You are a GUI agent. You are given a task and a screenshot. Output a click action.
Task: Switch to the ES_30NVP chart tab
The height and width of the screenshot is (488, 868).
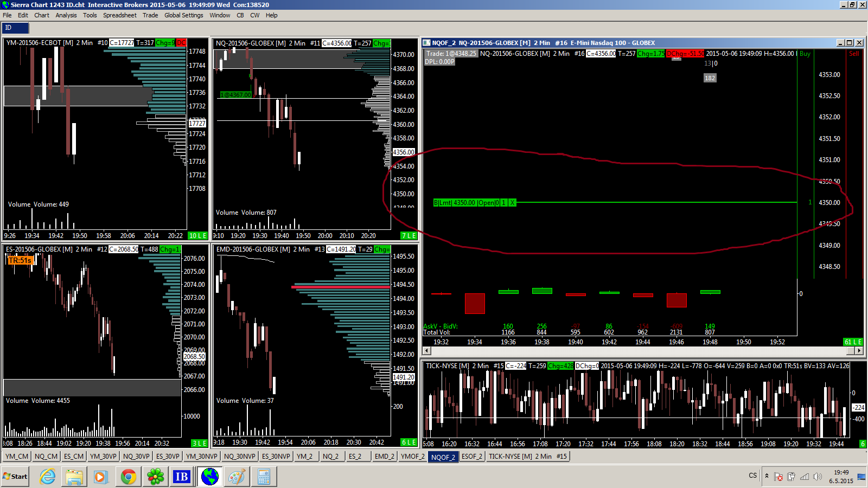coord(276,457)
